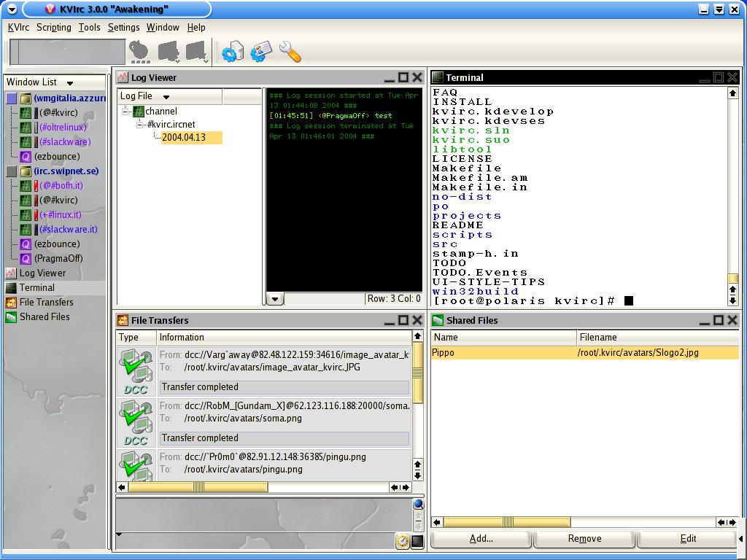Click the purple Q icon beside PragmaOff

[x=26, y=259]
